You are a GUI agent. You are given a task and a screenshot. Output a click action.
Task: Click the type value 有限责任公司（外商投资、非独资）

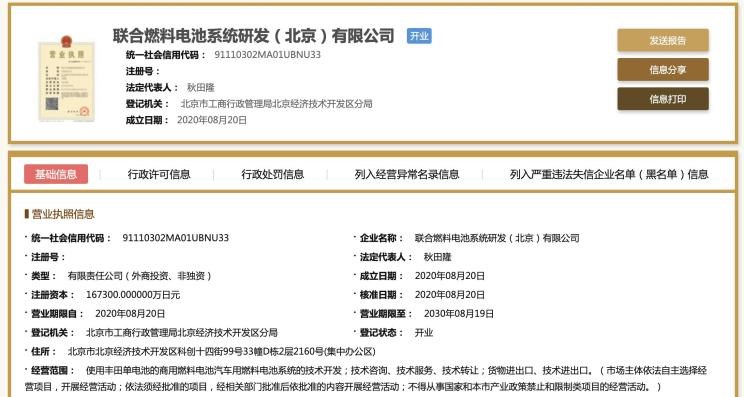[x=140, y=276]
